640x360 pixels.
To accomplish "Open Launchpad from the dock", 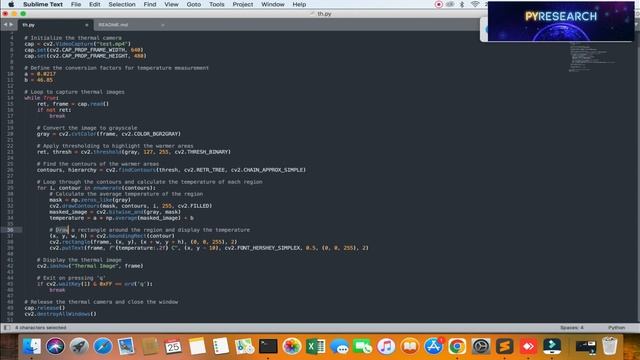I will (79, 347).
